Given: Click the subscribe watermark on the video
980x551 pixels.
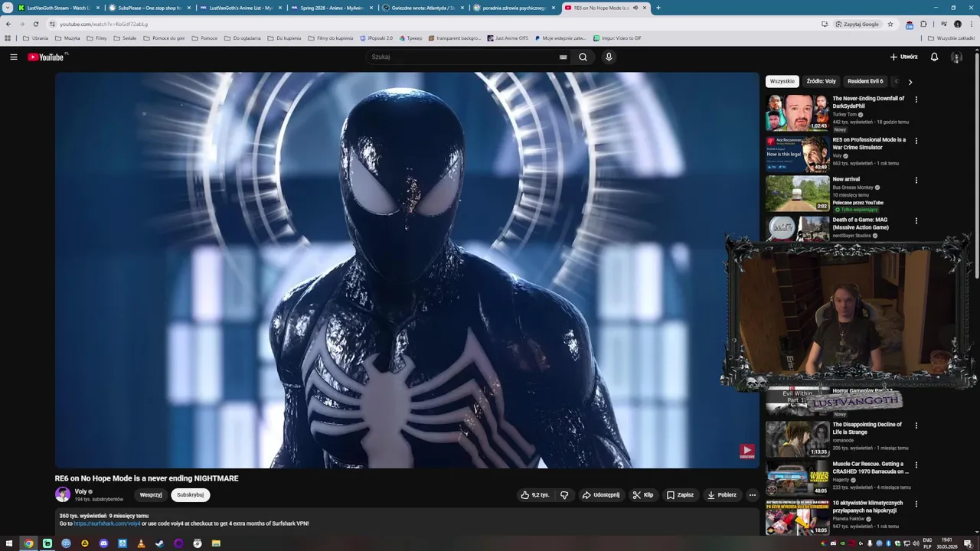Looking at the screenshot, I should (746, 452).
